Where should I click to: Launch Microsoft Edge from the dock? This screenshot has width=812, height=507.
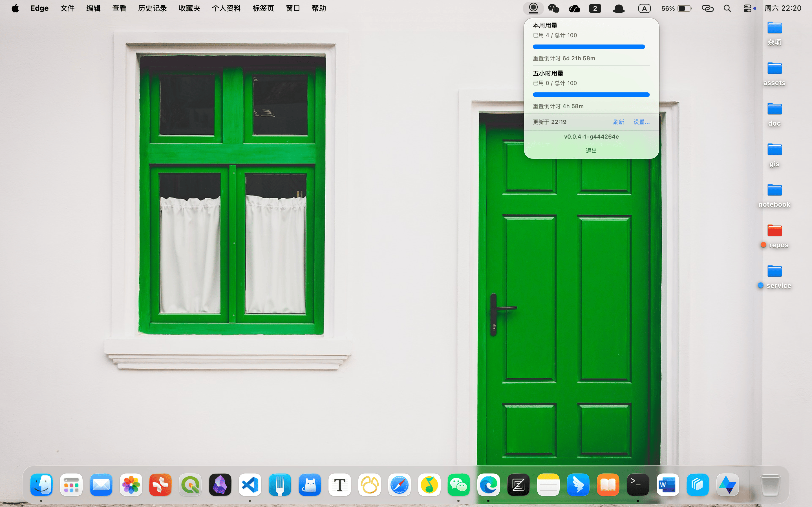pos(489,485)
